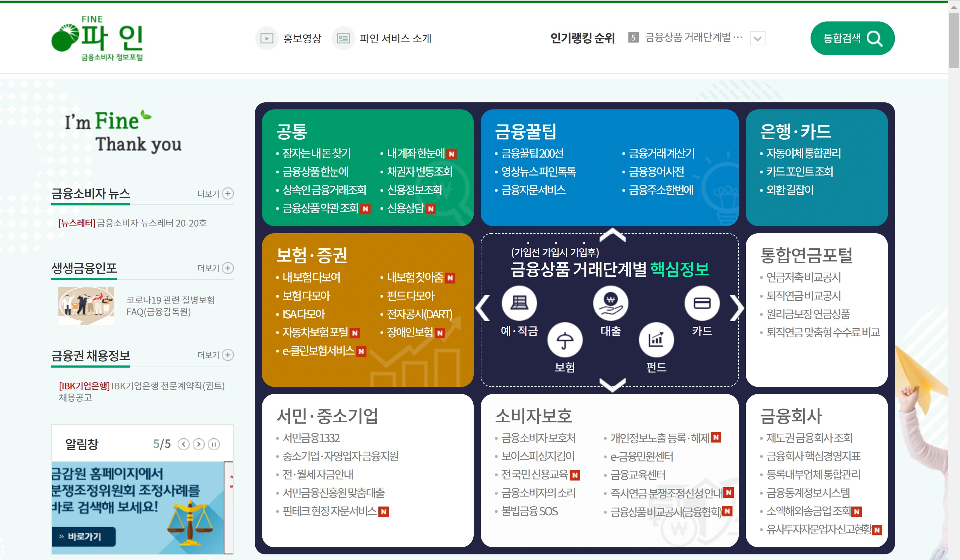Show the next 알림창 banner
The width and height of the screenshot is (960, 560).
point(198,444)
